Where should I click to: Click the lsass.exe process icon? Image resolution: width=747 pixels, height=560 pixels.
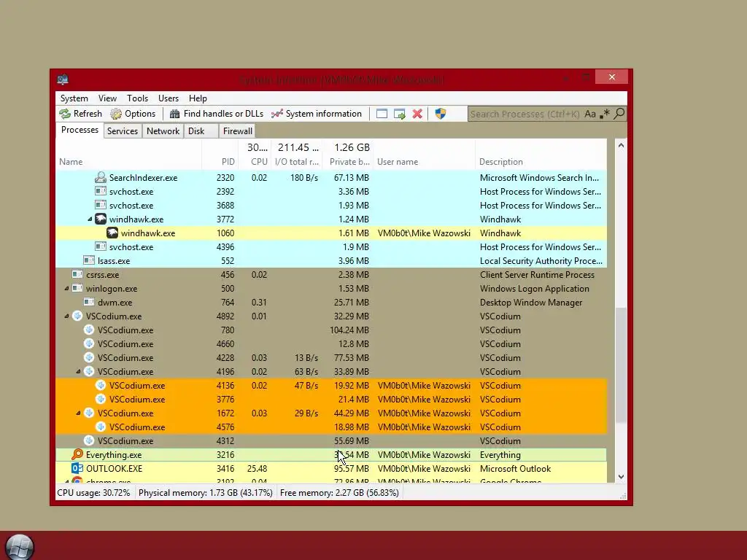click(88, 260)
